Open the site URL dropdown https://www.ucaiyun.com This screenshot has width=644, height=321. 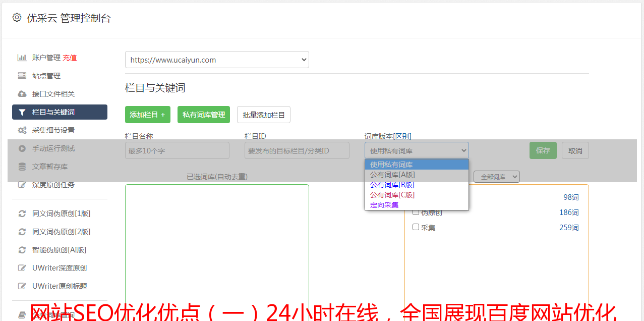(217, 60)
